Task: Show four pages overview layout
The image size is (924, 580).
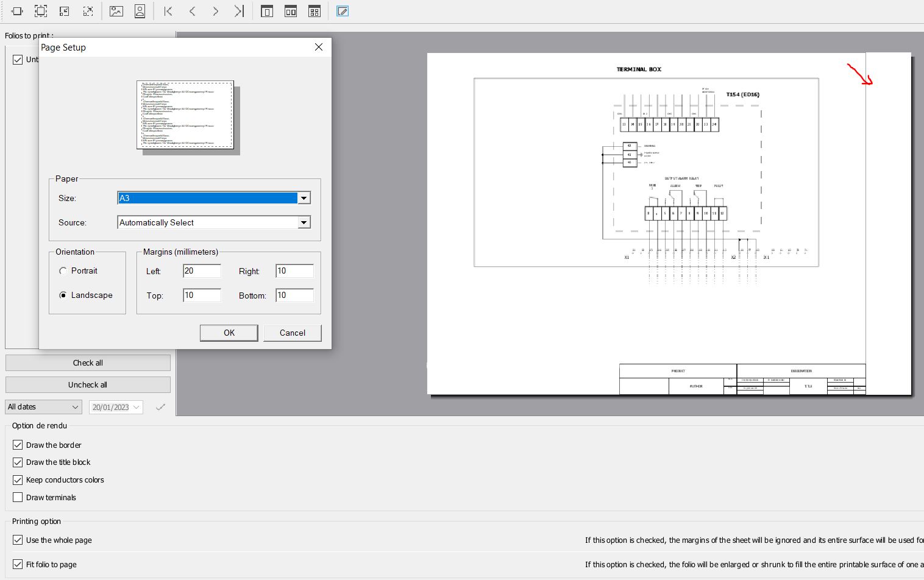Action: point(315,11)
